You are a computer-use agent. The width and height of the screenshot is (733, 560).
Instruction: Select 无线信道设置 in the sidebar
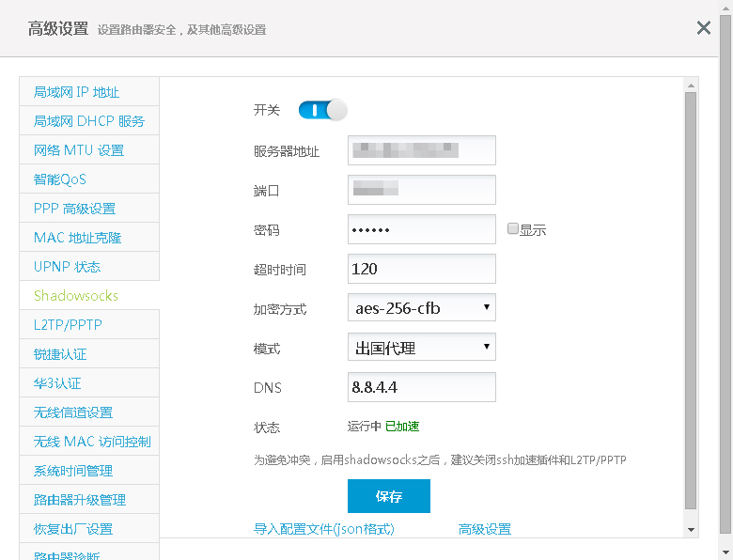[89, 412]
